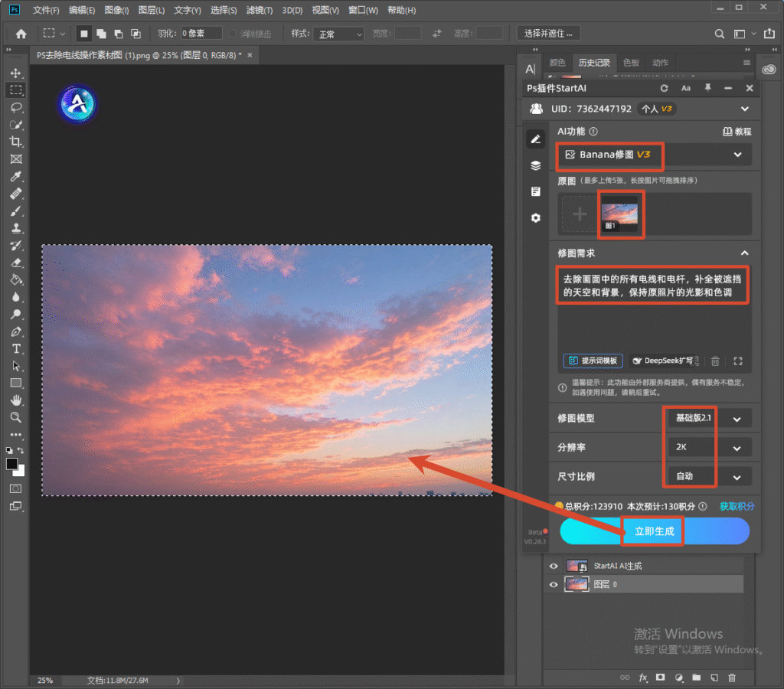Click the 获取积分 link
The image size is (784, 689).
737,507
